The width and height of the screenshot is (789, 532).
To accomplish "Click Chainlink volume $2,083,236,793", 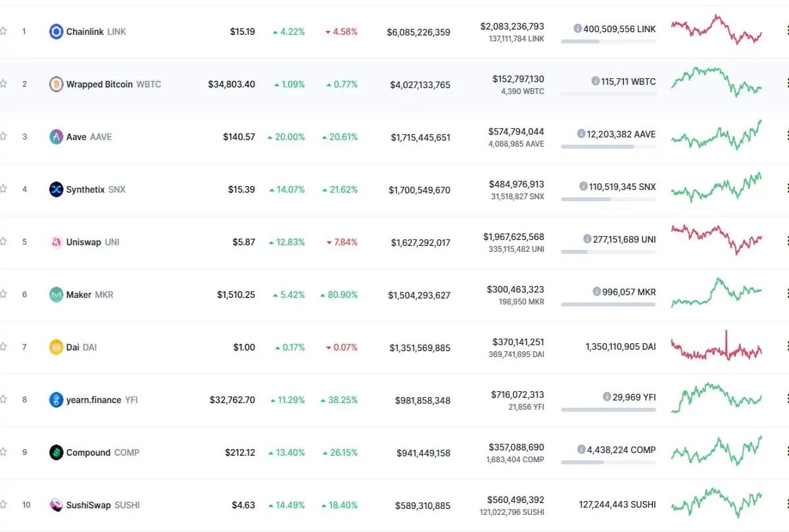I will click(x=512, y=26).
